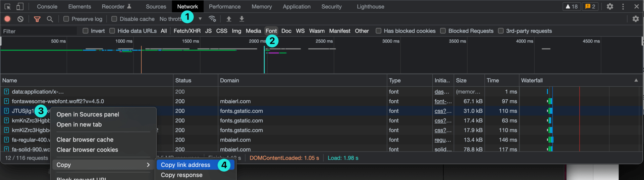Open the Sources tab
This screenshot has height=180, width=644.
pyautogui.click(x=156, y=6)
